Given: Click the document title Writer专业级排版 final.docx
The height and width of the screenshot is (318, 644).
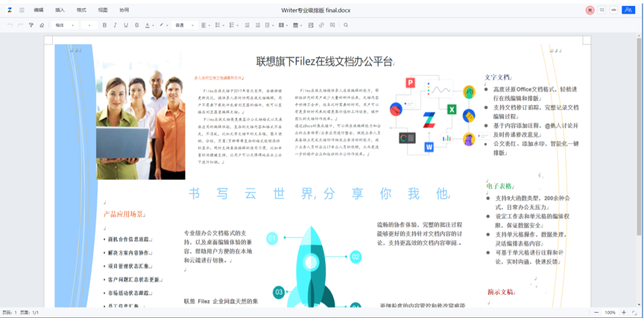Looking at the screenshot, I should [316, 10].
